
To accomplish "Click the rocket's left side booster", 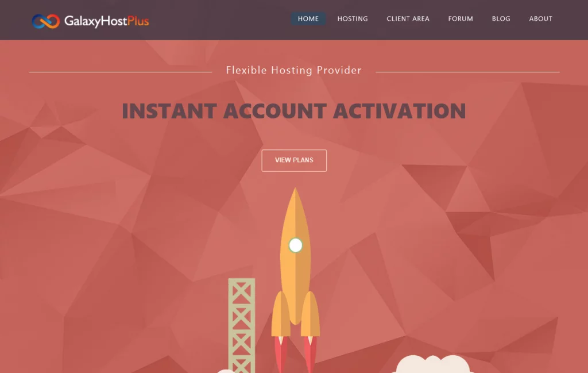I will [280, 314].
